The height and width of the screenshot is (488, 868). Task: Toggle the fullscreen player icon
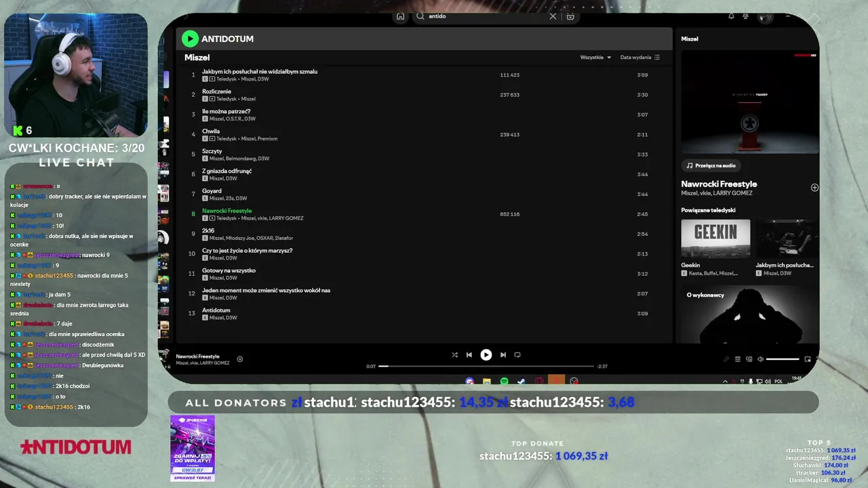[808, 359]
